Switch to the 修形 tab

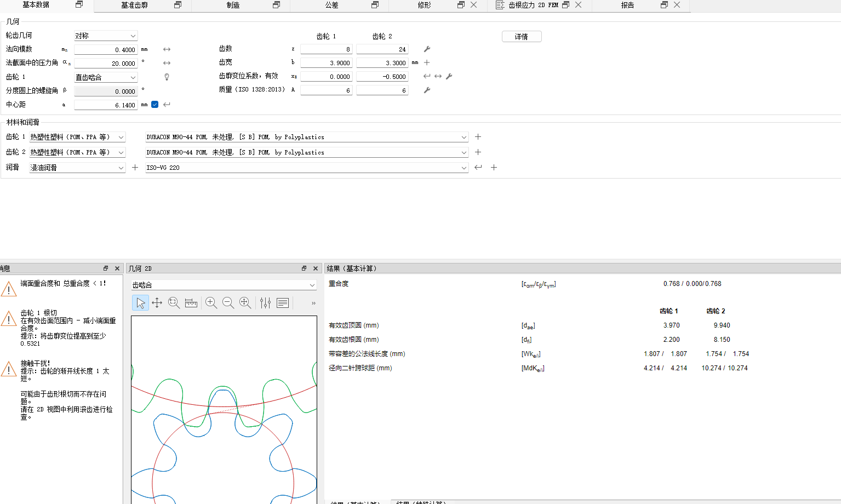coord(425,5)
